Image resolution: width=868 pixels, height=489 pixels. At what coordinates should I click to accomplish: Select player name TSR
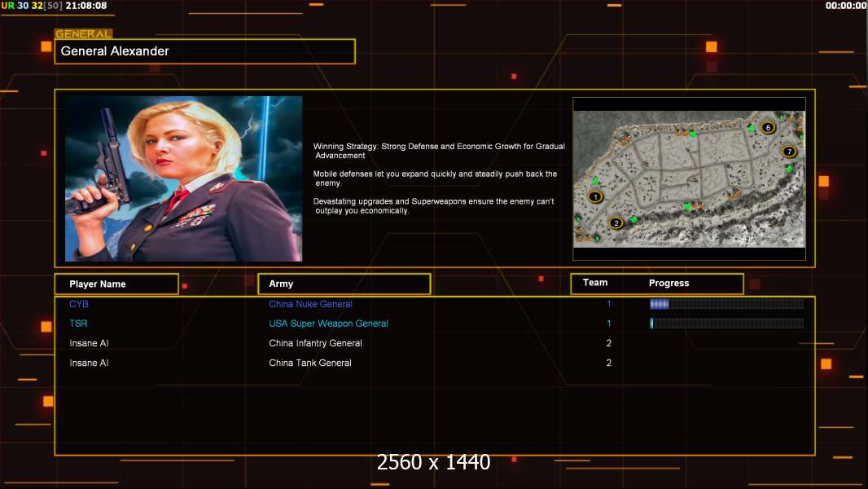click(x=79, y=324)
